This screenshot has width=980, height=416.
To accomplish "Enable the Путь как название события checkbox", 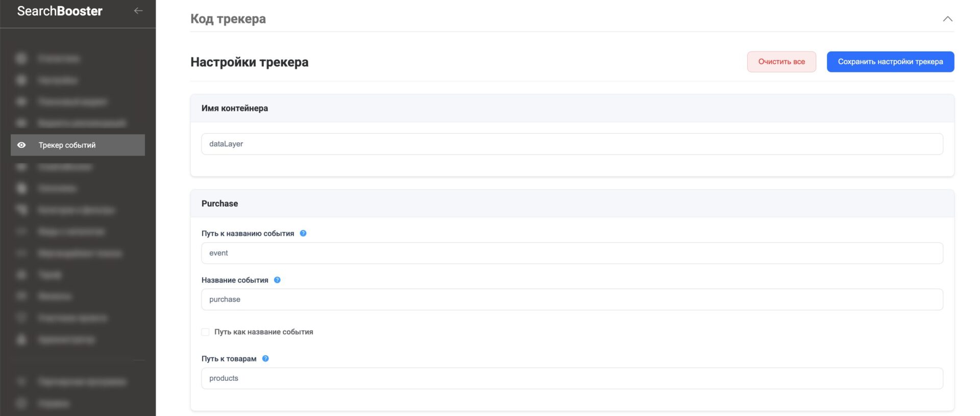I will [x=205, y=332].
